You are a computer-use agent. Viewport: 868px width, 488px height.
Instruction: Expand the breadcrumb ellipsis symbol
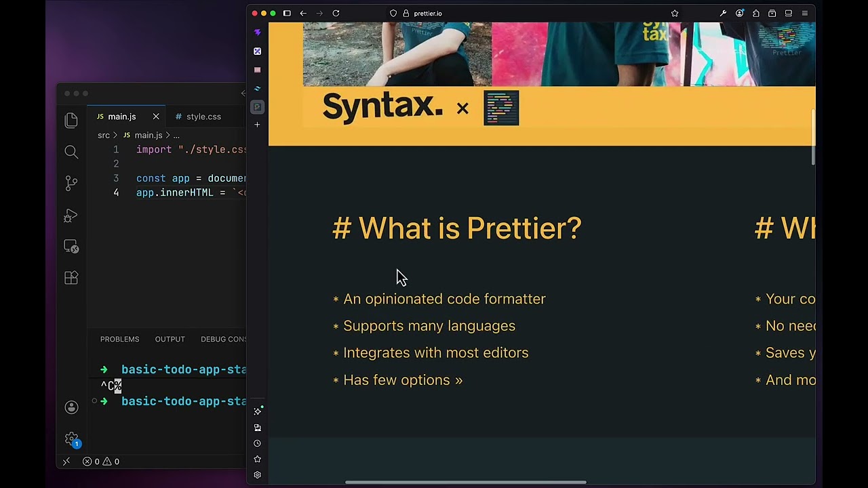tap(176, 136)
